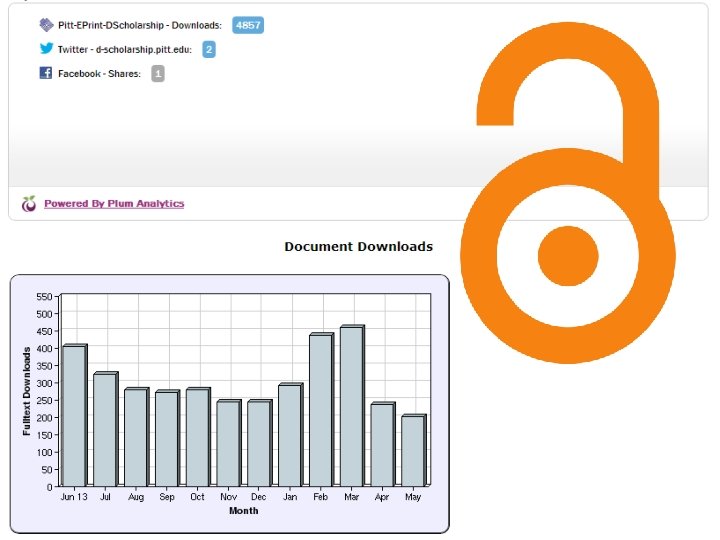The height and width of the screenshot is (540, 720).
Task: Click the May bar in chart
Action: (414, 450)
